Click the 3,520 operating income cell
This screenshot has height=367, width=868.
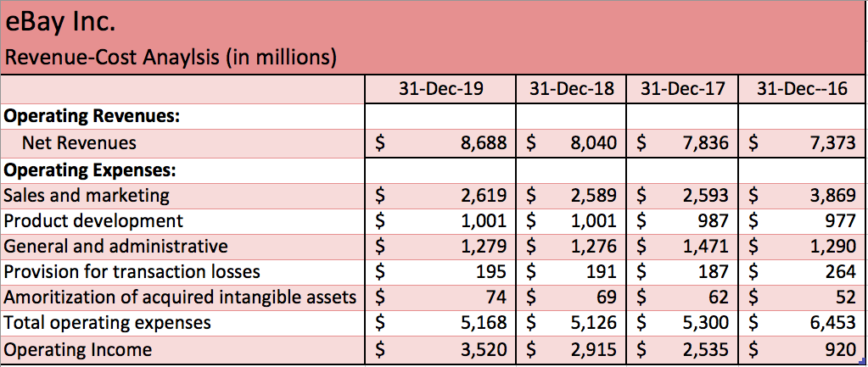(x=484, y=349)
